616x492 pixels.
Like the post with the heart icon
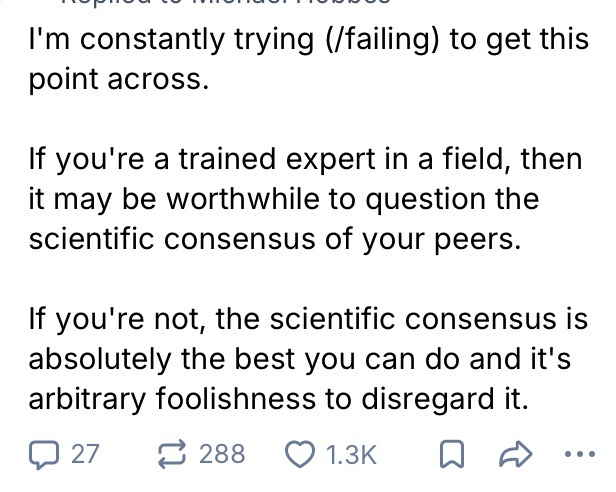tap(298, 453)
